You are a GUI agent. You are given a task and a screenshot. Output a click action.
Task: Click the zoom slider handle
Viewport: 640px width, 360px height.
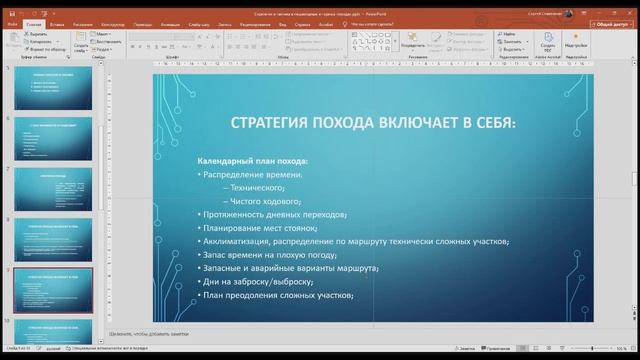pos(592,348)
